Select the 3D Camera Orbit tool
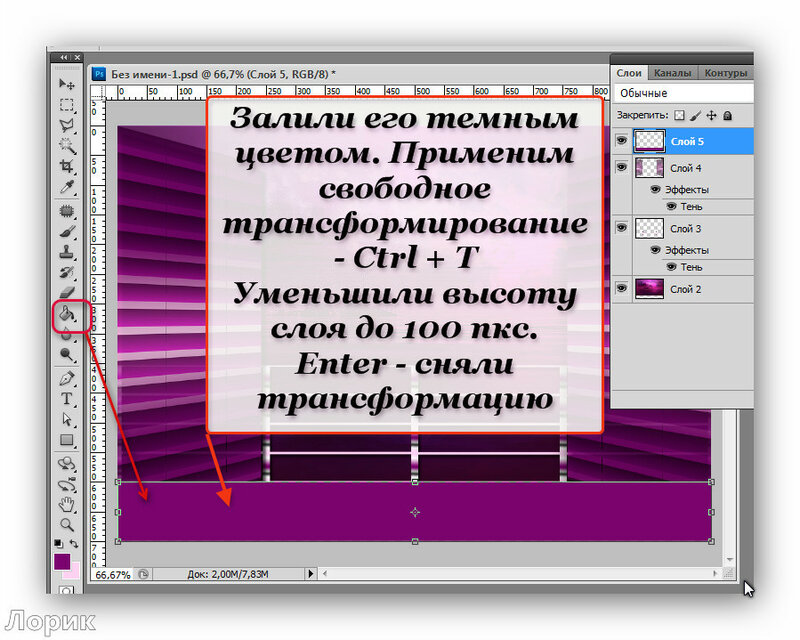The width and height of the screenshot is (800, 640). 67,484
